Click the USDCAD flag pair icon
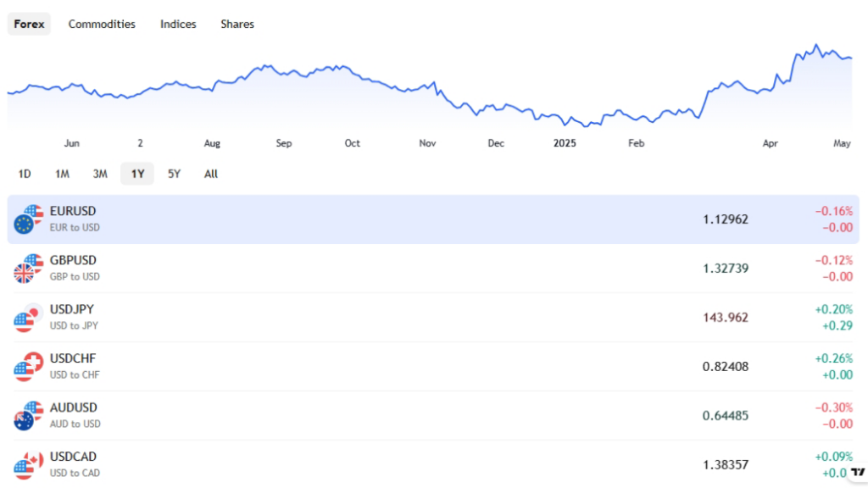 [x=28, y=464]
